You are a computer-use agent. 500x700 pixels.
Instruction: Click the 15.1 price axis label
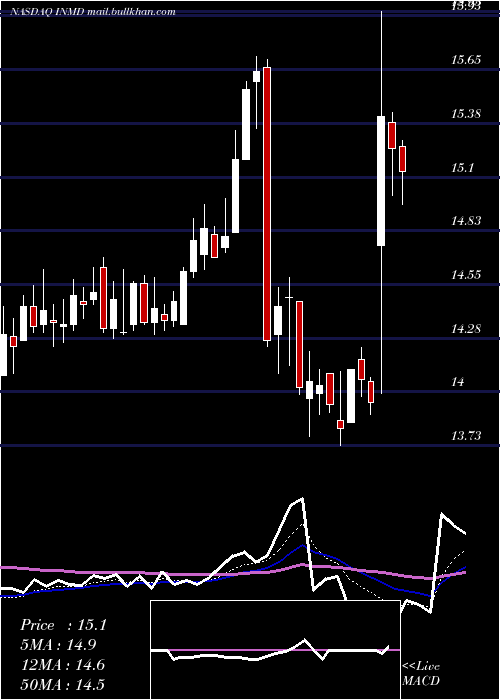pyautogui.click(x=462, y=168)
